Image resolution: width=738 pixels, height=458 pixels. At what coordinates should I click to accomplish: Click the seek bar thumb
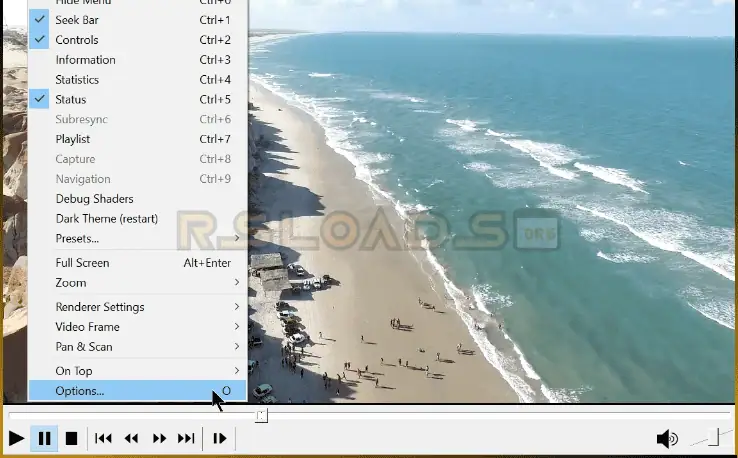click(261, 415)
